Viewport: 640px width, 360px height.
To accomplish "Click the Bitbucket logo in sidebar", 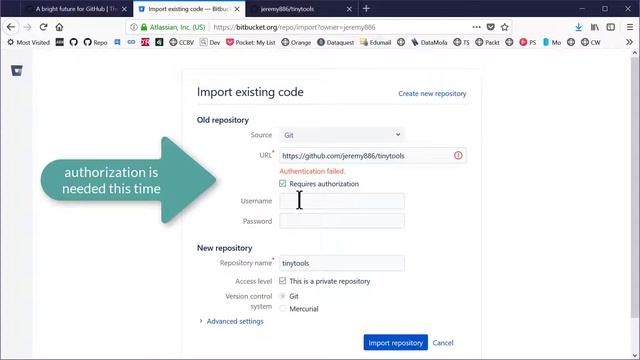I will point(17,71).
